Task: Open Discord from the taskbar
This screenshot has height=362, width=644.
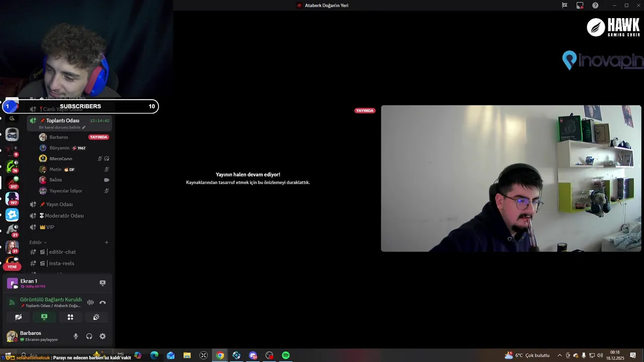Action: click(x=253, y=355)
